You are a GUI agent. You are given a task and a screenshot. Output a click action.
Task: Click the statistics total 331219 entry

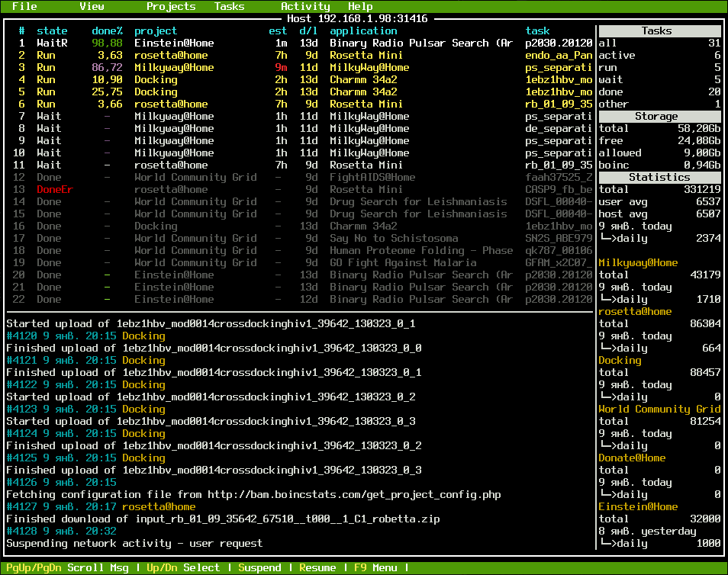click(x=659, y=189)
